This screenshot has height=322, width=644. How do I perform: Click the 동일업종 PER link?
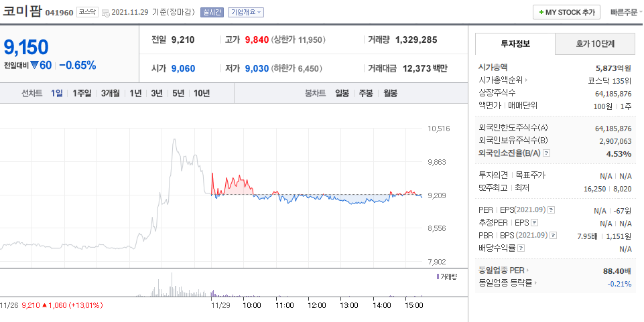pos(501,270)
